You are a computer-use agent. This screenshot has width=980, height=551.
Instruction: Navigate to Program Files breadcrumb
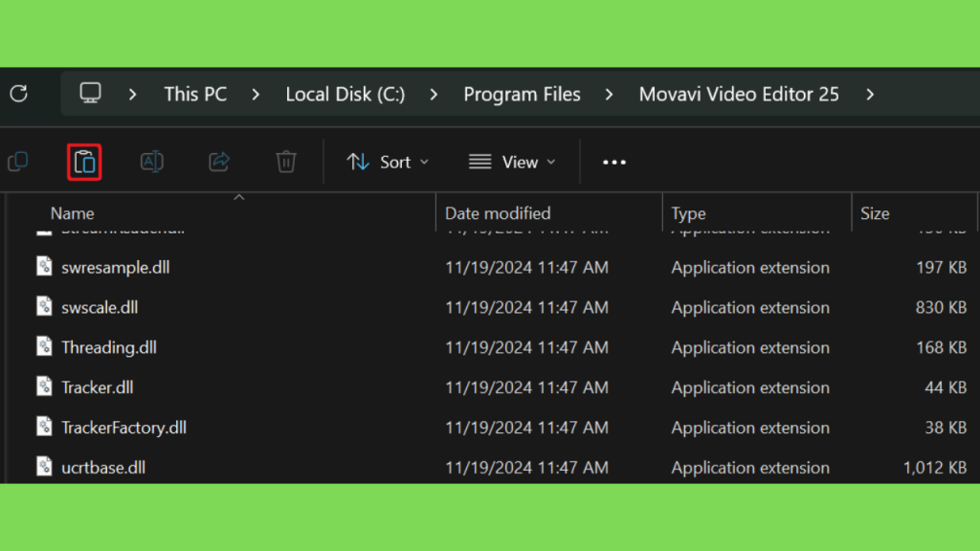pos(522,95)
